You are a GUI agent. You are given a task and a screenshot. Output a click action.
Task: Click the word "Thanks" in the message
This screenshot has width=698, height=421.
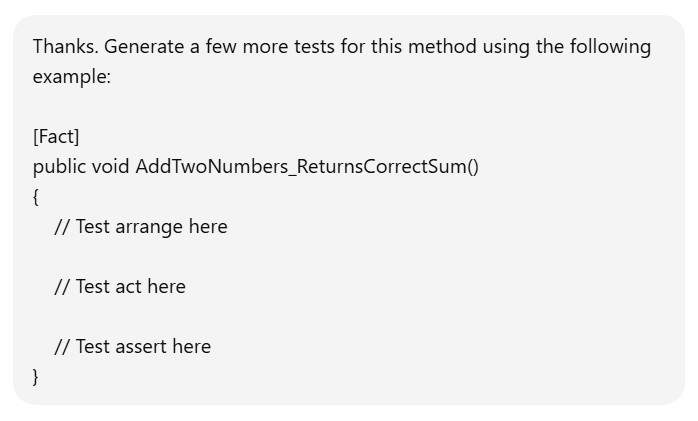[62, 47]
